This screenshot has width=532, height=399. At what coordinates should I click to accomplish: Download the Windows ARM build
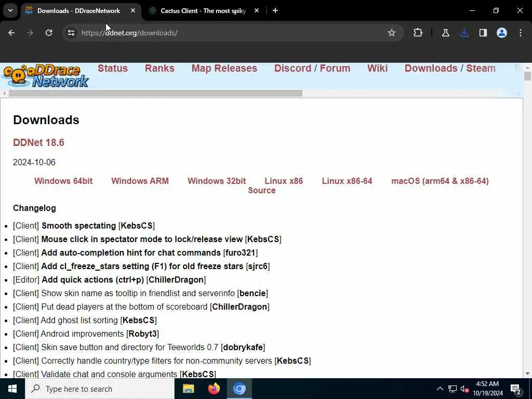click(x=140, y=181)
